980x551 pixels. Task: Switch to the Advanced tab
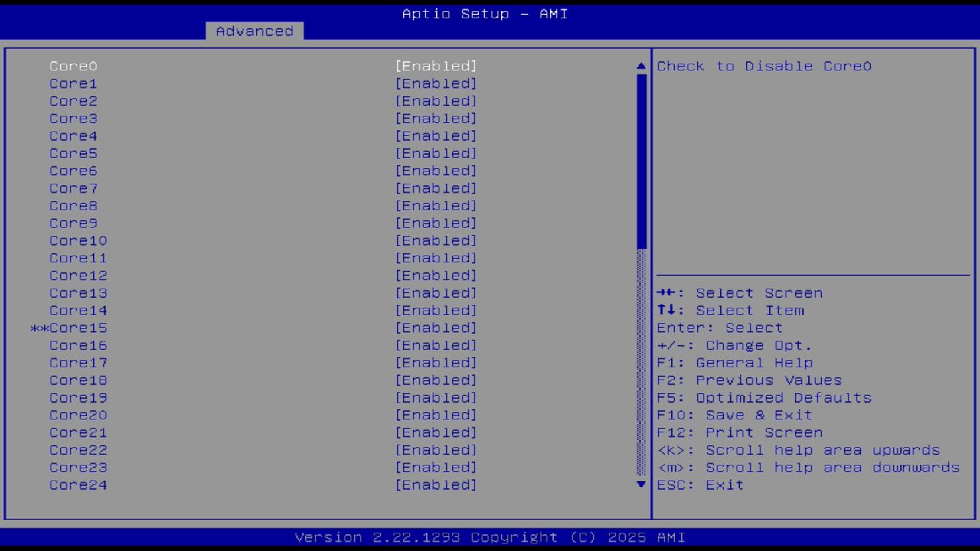(253, 31)
